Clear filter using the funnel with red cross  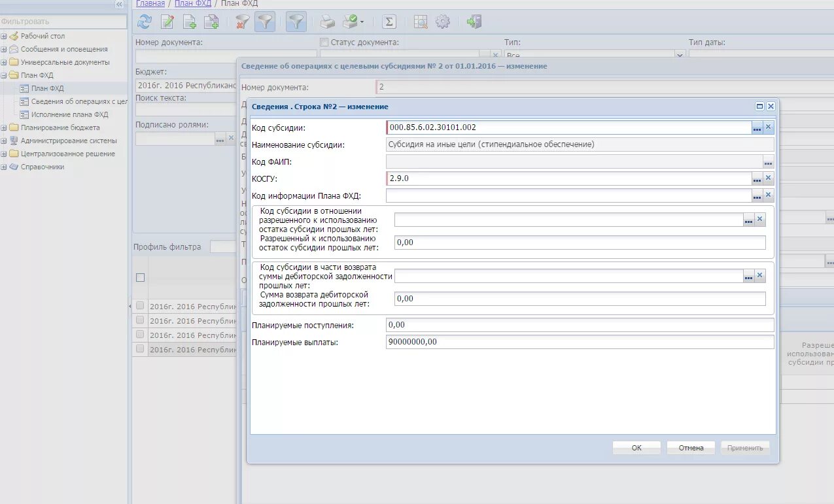(x=243, y=22)
